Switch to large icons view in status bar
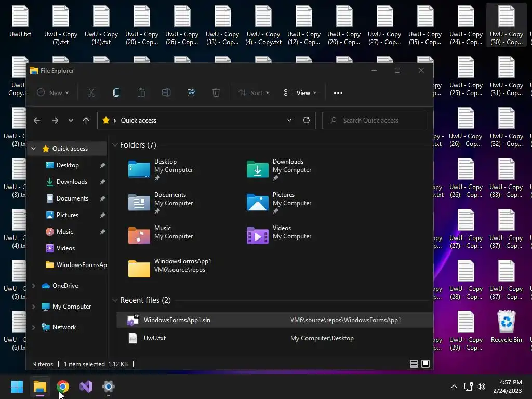This screenshot has width=532, height=399. 425,364
